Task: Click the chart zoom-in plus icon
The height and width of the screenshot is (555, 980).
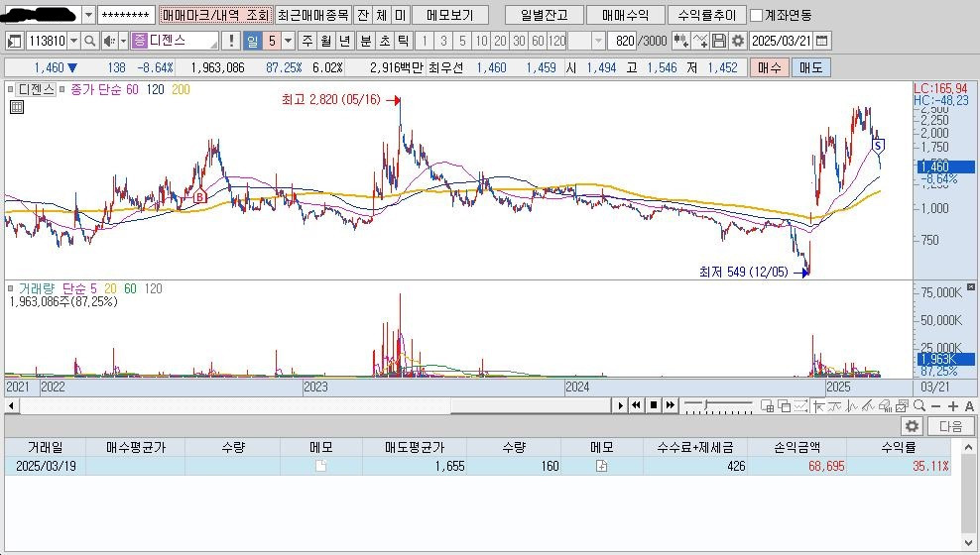Action: click(x=953, y=405)
